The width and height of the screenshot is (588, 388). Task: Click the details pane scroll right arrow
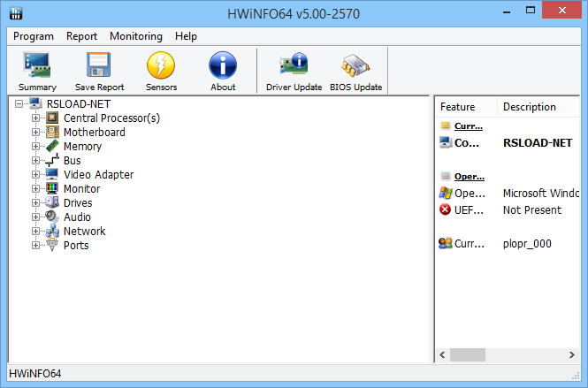coord(571,354)
